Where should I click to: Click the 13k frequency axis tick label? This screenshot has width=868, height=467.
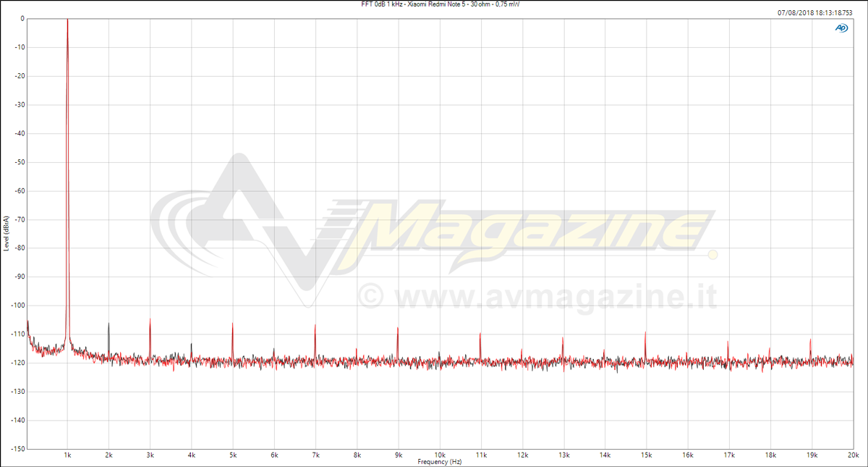pyautogui.click(x=563, y=455)
